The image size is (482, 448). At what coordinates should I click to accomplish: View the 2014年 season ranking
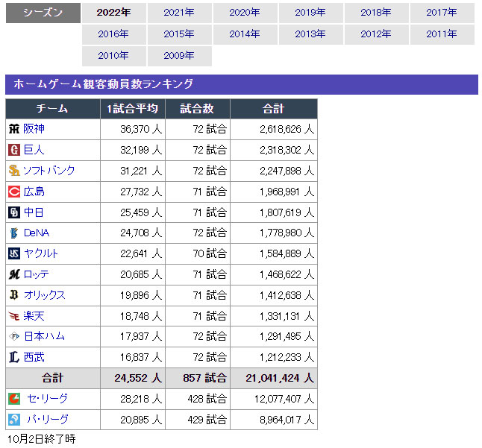pos(245,34)
